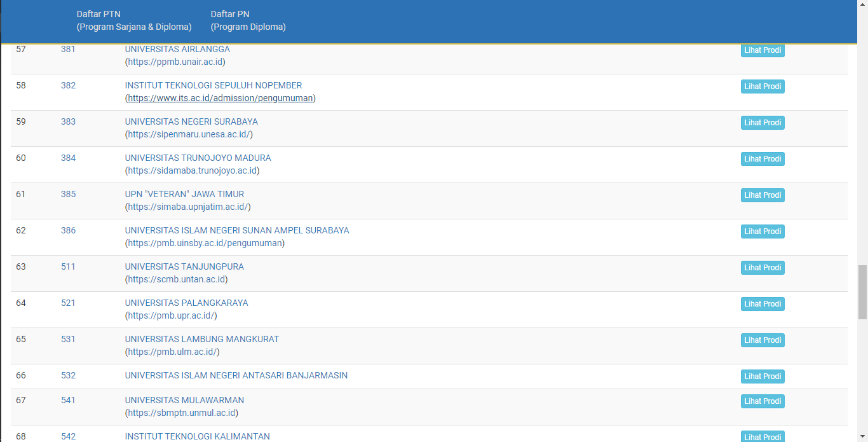
Task: Open the sipenmaru.unesa.ac.id link
Action: tap(189, 134)
